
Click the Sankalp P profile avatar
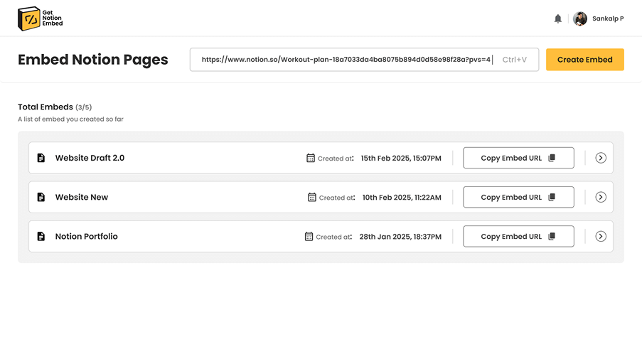pyautogui.click(x=580, y=19)
